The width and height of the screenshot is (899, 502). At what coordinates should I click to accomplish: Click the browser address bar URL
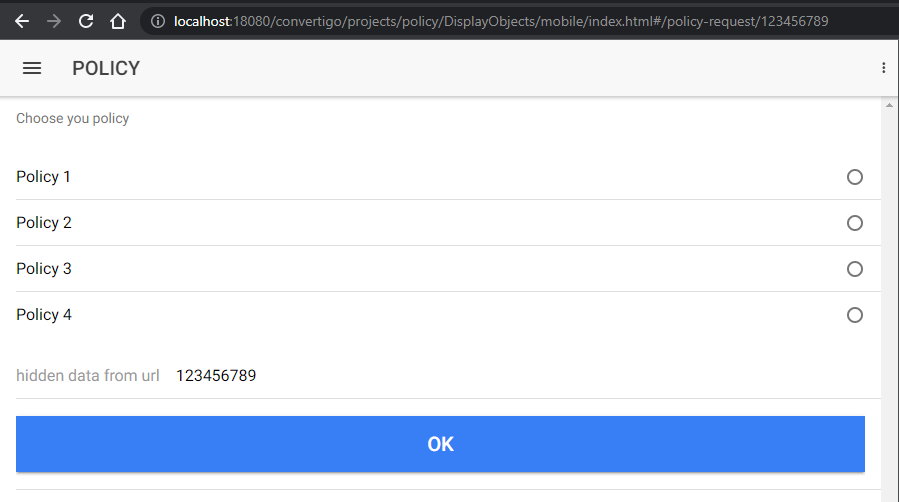point(501,21)
